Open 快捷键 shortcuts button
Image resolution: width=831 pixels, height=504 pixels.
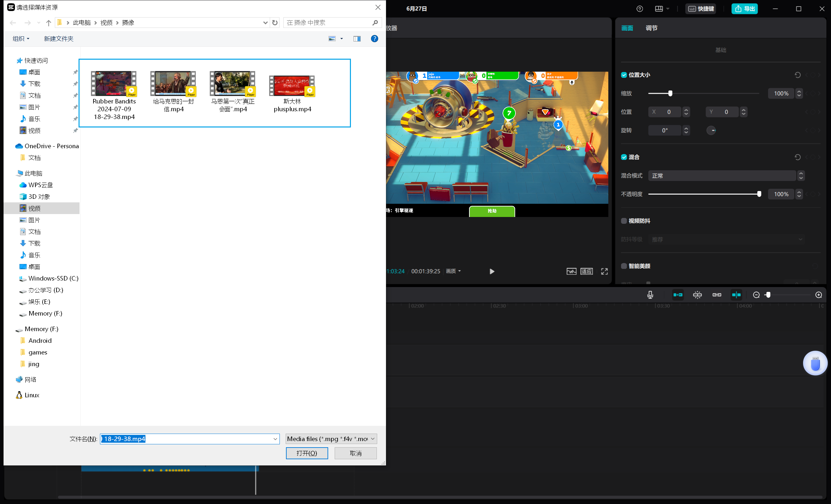(x=701, y=9)
